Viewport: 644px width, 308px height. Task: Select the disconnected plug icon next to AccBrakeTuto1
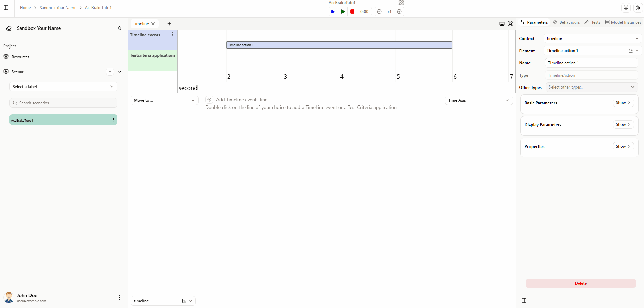pos(401,3)
